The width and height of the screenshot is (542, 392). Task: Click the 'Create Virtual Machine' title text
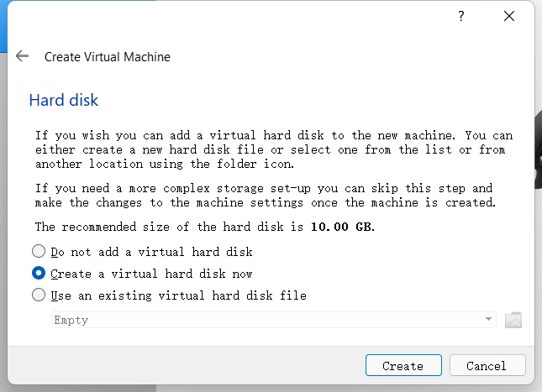107,57
